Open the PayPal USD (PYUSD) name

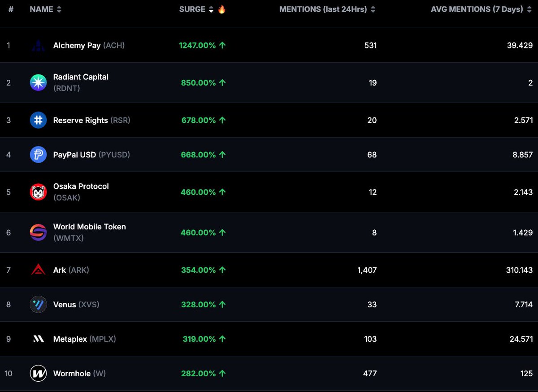tap(91, 155)
